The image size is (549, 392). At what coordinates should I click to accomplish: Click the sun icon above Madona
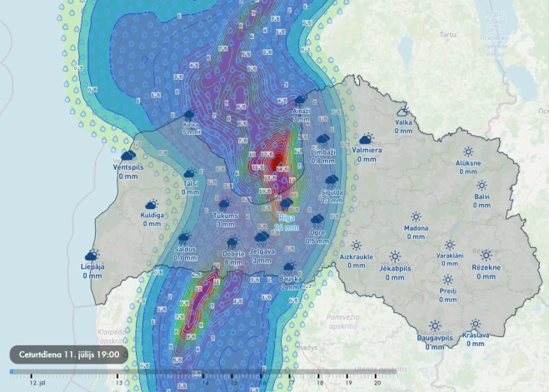415,217
